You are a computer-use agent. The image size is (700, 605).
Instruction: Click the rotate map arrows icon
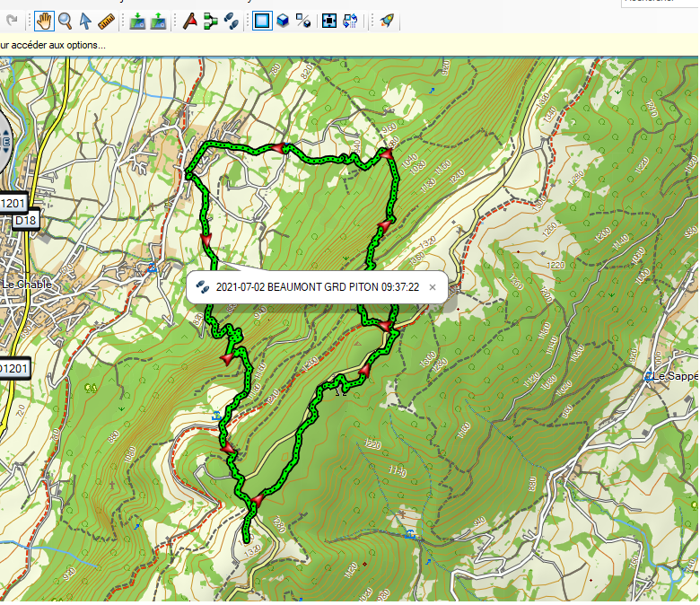(350, 20)
